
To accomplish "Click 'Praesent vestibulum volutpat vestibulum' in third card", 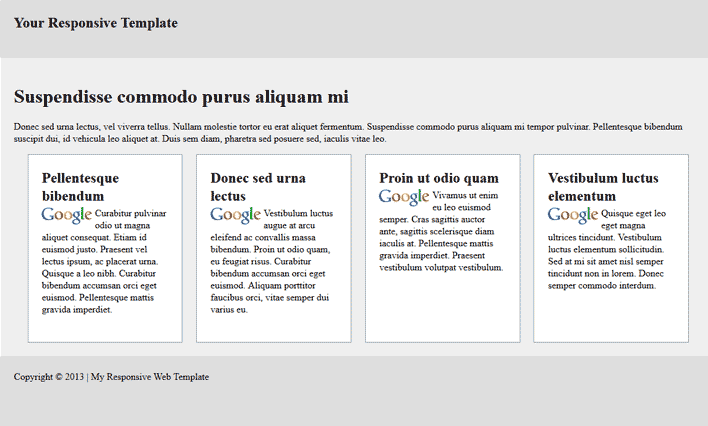I will (442, 267).
